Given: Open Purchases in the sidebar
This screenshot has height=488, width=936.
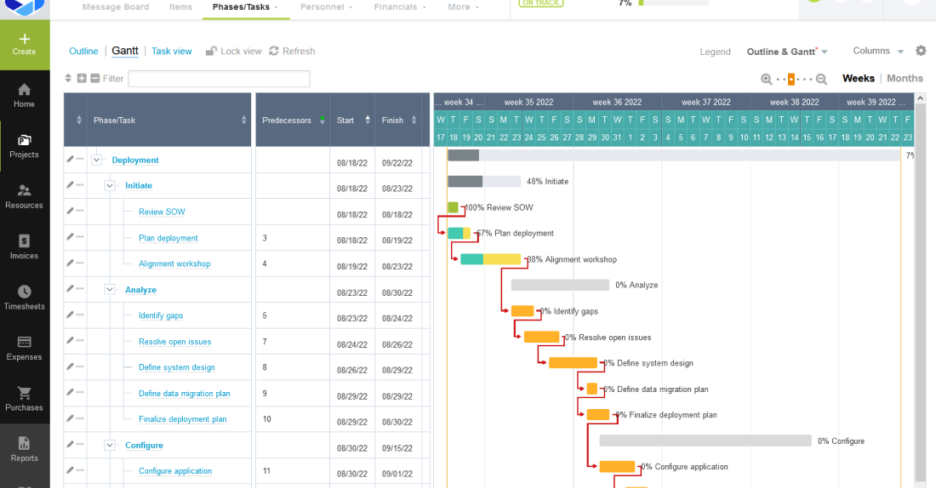Looking at the screenshot, I should click(24, 400).
